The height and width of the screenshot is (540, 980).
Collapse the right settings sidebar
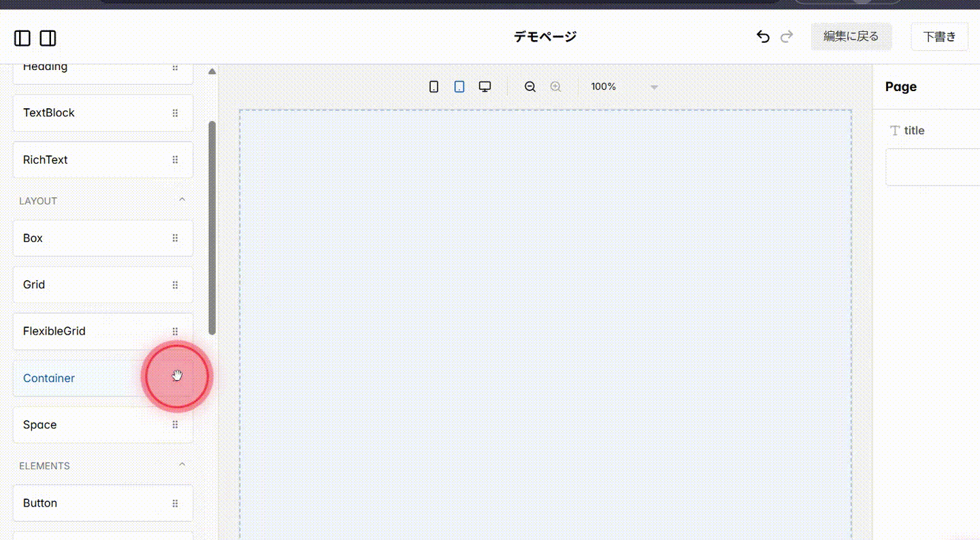point(48,38)
